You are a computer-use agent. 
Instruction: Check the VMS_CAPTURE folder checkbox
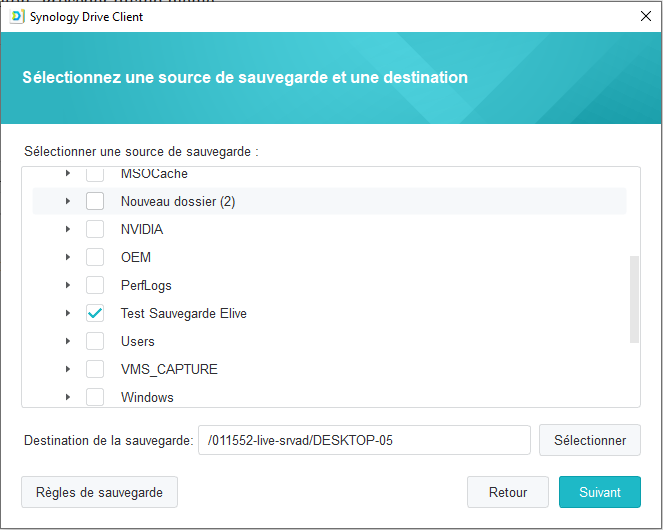(x=95, y=369)
